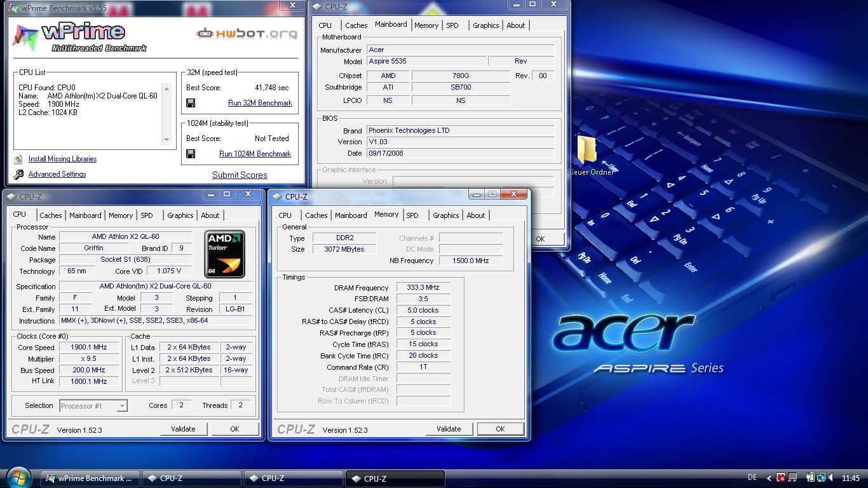The height and width of the screenshot is (488, 868).
Task: Click OK in the CPU-Z Mainboard tab window
Action: tap(540, 239)
